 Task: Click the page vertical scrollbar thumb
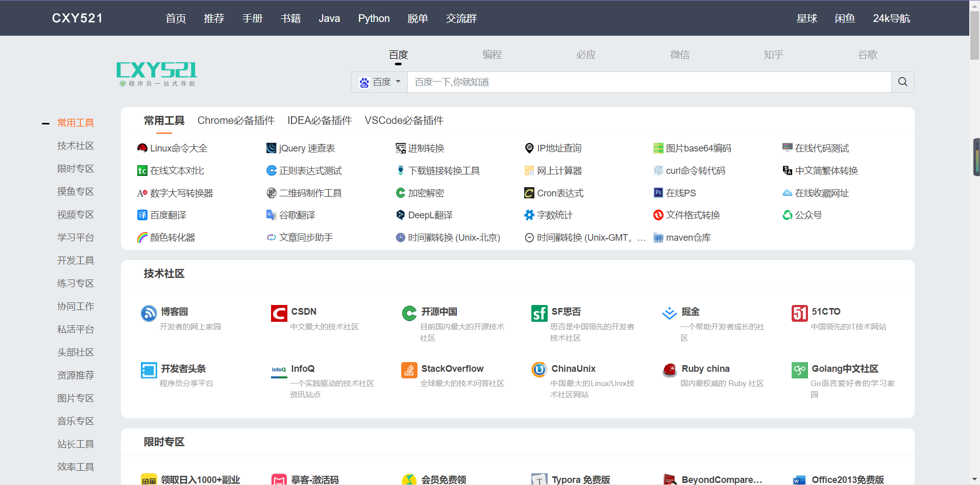tap(974, 35)
